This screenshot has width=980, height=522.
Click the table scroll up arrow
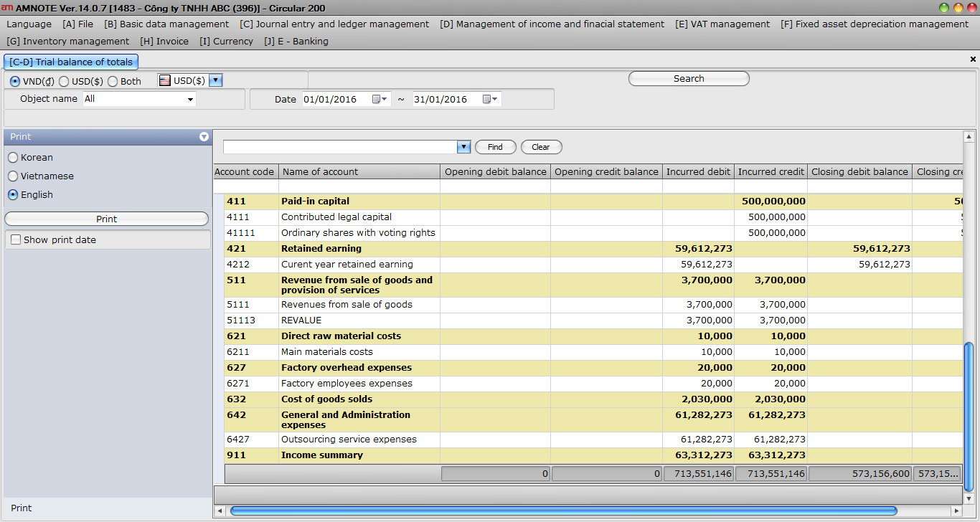click(969, 137)
